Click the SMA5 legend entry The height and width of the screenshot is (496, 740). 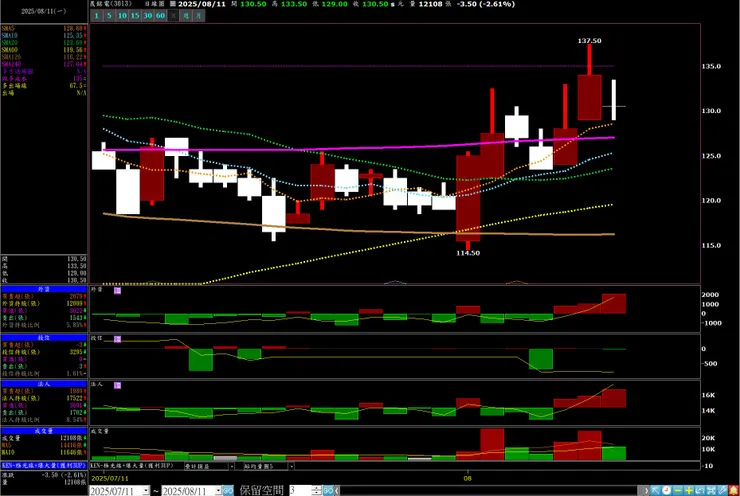(44, 29)
